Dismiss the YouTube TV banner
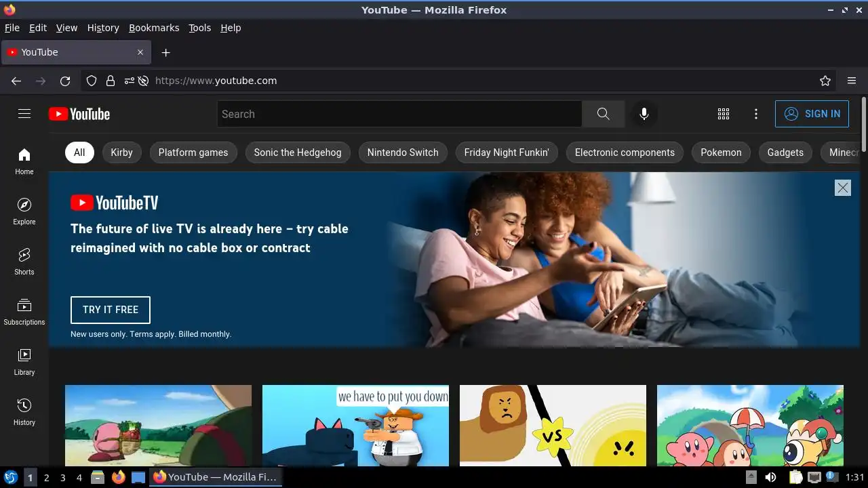 (x=843, y=188)
